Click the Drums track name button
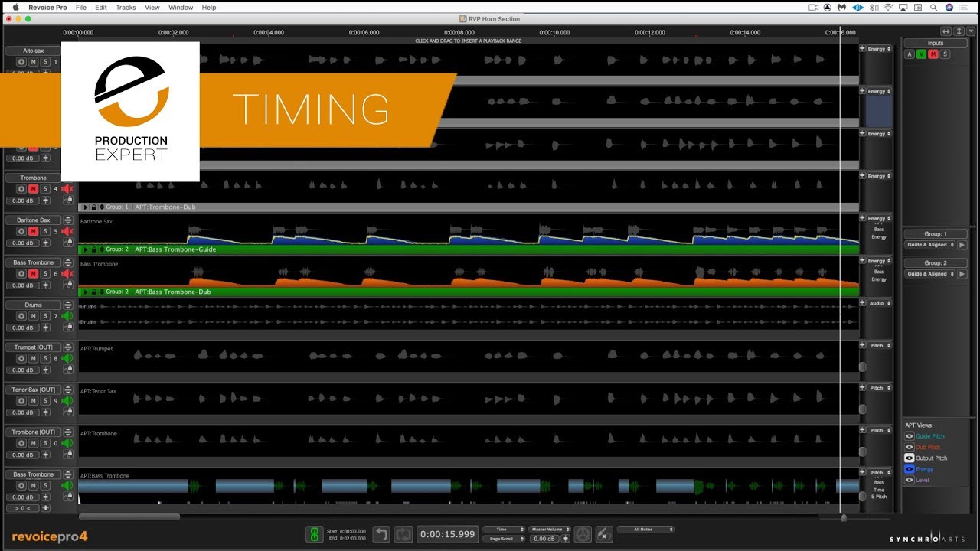This screenshot has width=980, height=551. 33,305
